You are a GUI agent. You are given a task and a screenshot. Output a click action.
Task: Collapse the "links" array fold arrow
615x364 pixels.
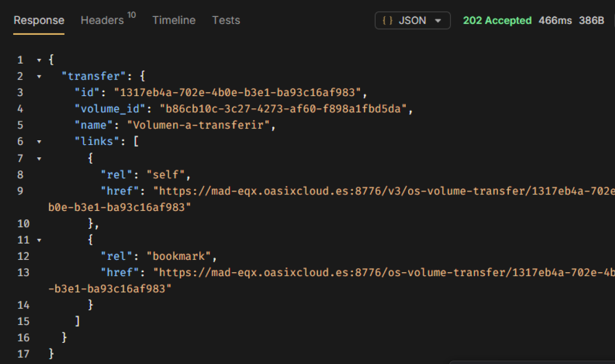coord(39,142)
